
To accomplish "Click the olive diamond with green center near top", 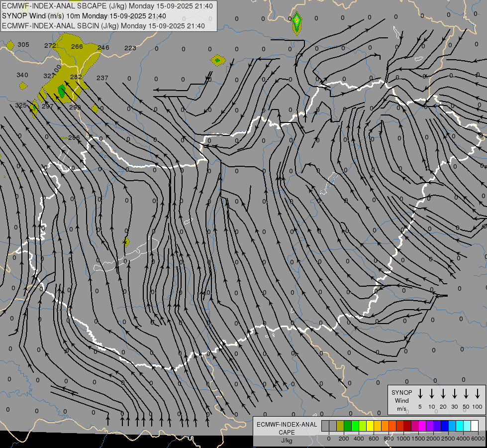I will 218,60.
